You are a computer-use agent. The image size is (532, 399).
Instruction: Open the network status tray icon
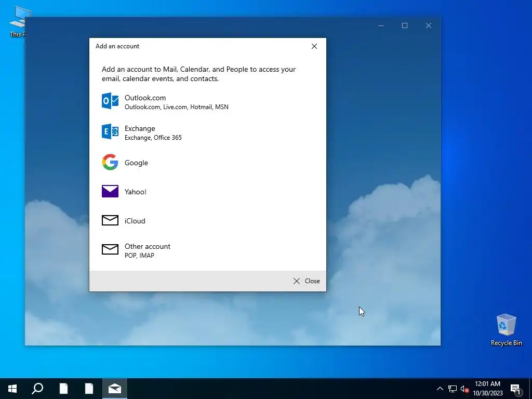[453, 389]
